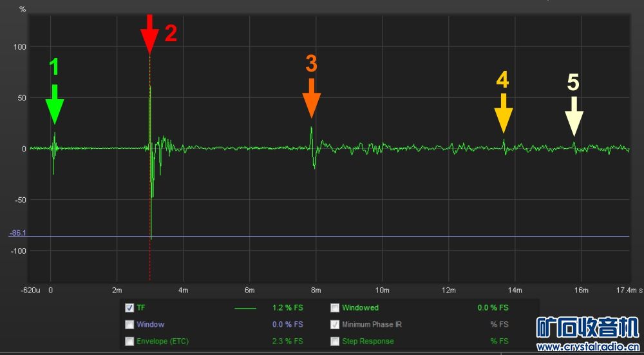Select the % FS value for Step Response

pyautogui.click(x=499, y=341)
